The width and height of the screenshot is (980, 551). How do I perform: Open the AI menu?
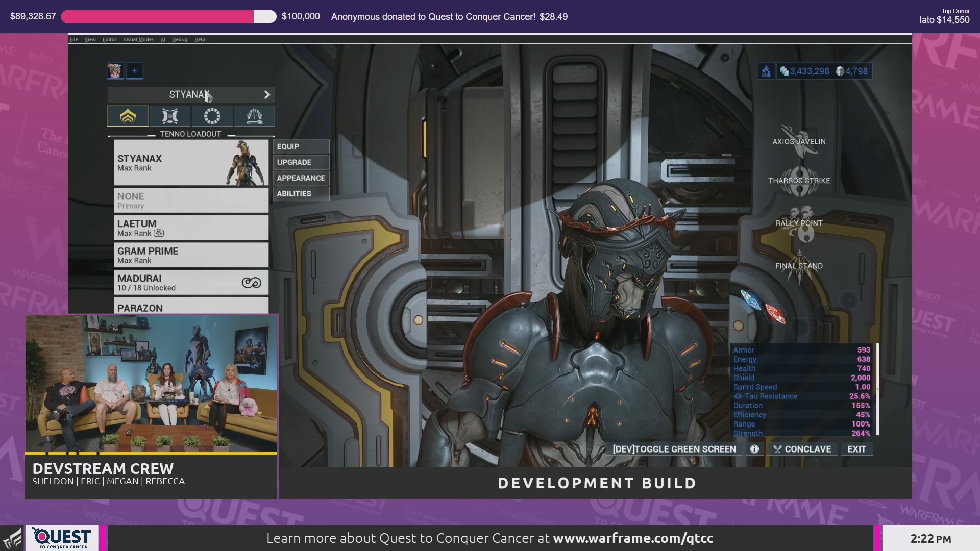[x=163, y=39]
